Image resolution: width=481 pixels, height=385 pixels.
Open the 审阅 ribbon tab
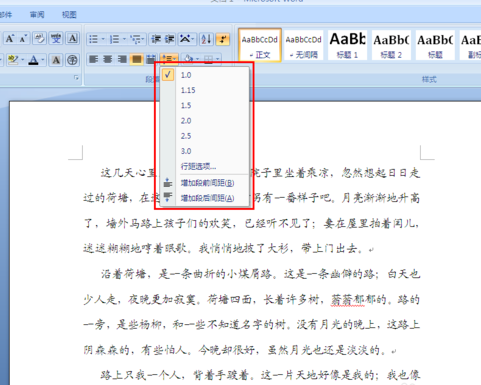point(37,15)
